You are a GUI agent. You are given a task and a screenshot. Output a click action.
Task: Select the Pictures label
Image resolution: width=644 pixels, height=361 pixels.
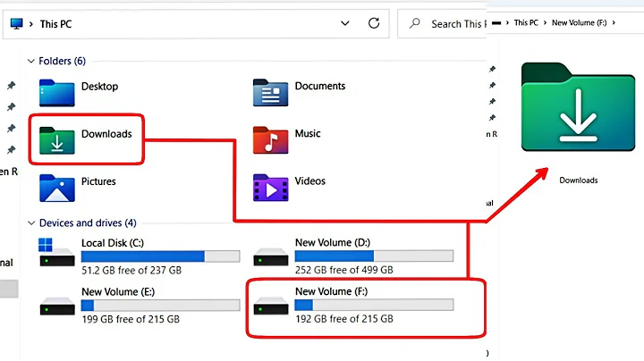click(x=98, y=181)
